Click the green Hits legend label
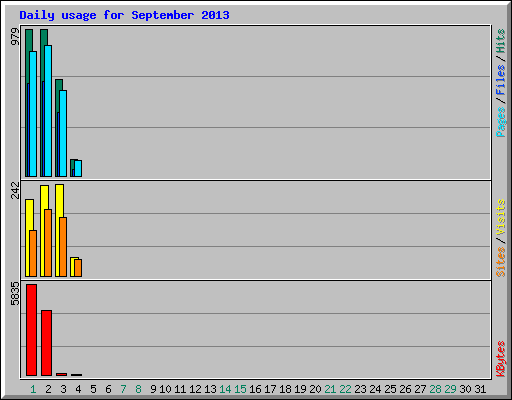 tap(500, 41)
